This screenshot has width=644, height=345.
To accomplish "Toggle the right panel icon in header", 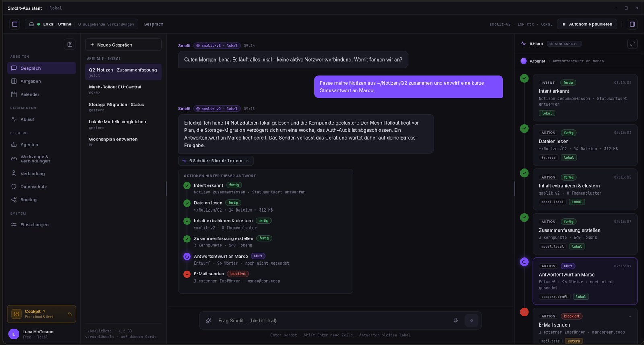I will click(632, 24).
